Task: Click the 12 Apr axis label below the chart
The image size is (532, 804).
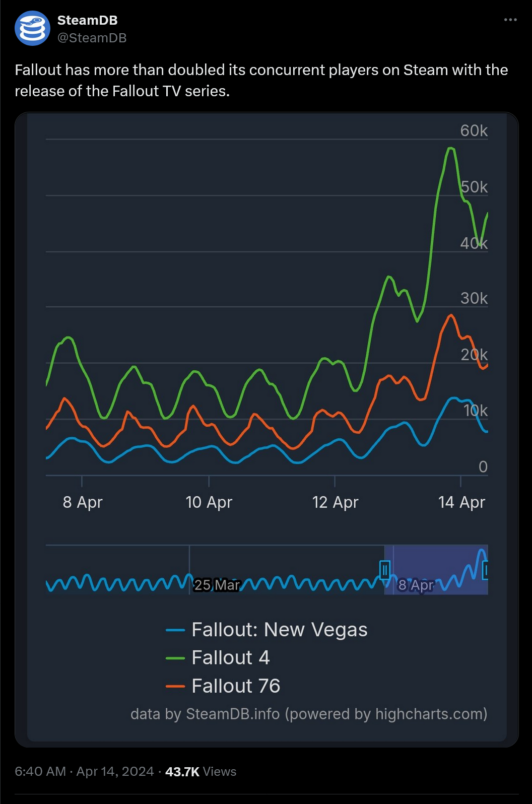Action: pyautogui.click(x=336, y=502)
